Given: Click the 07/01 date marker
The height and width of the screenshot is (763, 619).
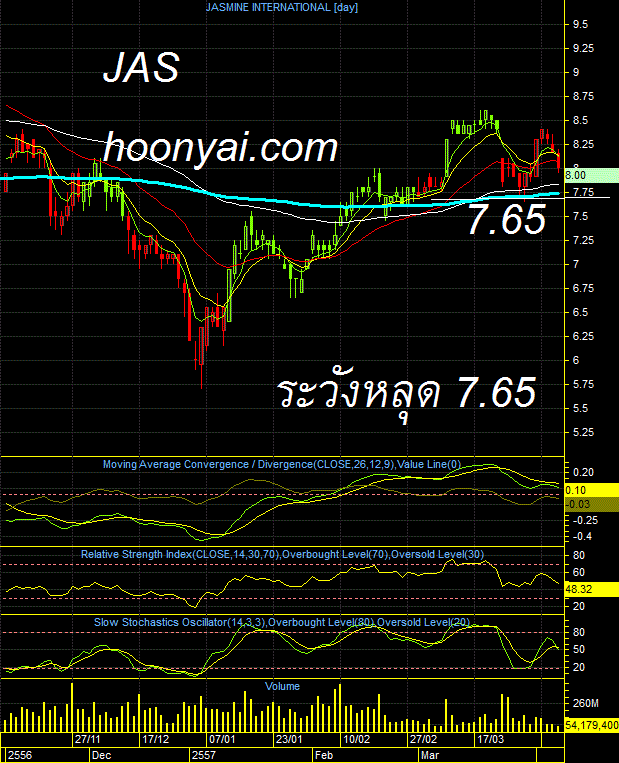Looking at the screenshot, I should point(222,739).
